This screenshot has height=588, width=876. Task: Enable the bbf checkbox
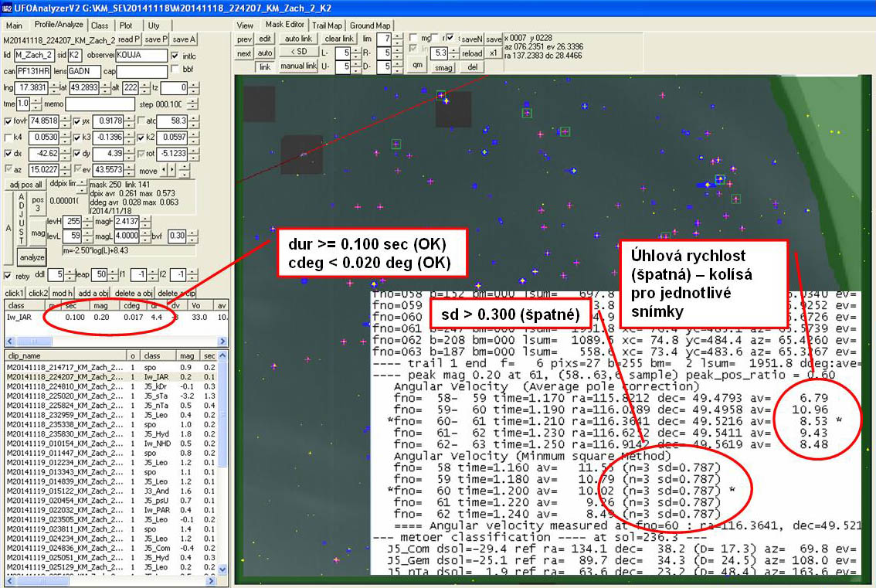(175, 70)
